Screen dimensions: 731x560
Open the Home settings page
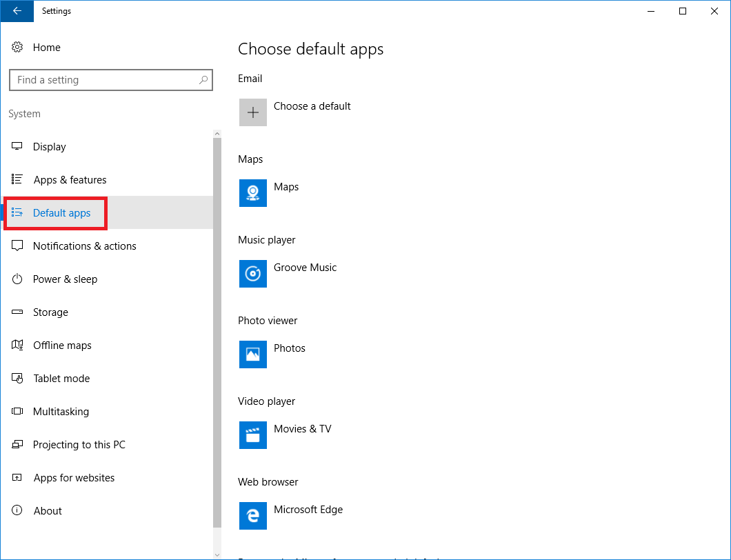pyautogui.click(x=47, y=47)
